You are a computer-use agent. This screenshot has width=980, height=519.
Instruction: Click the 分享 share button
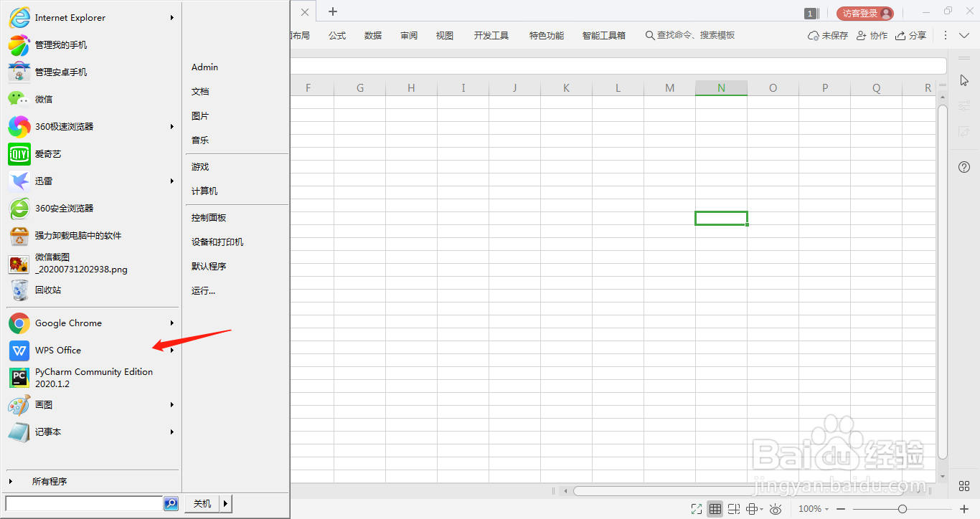click(x=910, y=35)
